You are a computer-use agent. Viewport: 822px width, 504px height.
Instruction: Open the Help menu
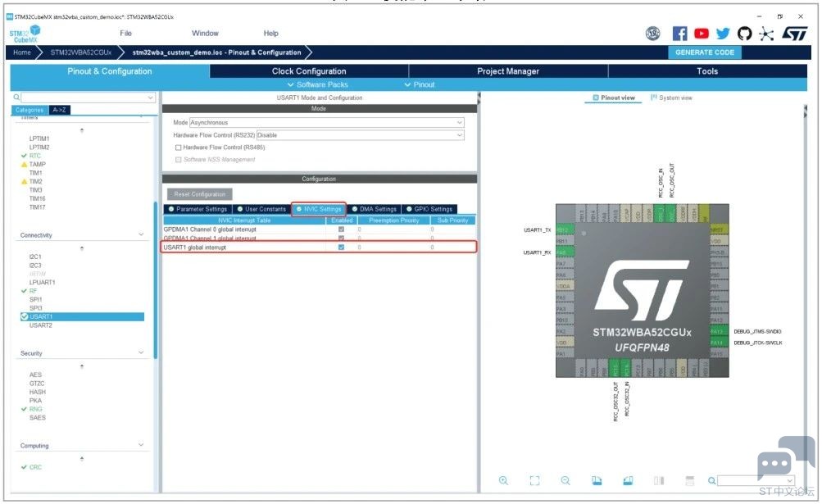tap(271, 33)
